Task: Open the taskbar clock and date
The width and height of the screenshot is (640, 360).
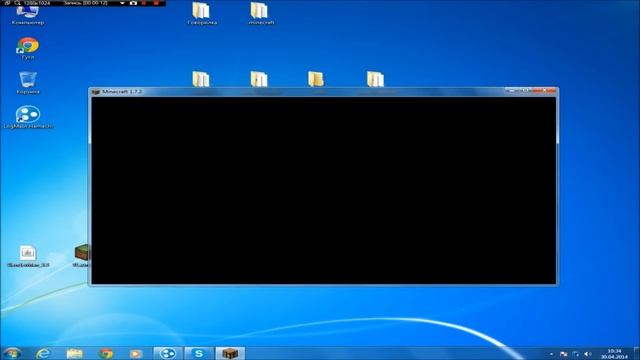Action: pyautogui.click(x=614, y=354)
